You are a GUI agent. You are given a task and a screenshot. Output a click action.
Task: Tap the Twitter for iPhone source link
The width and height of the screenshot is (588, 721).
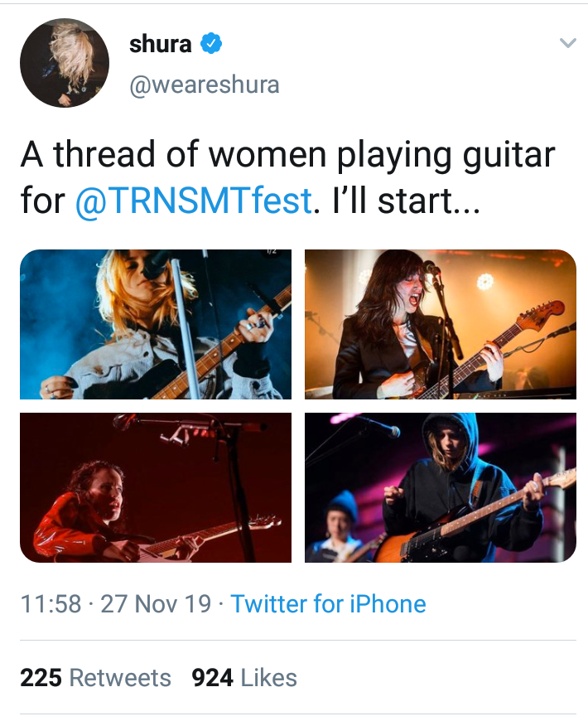pos(328,603)
